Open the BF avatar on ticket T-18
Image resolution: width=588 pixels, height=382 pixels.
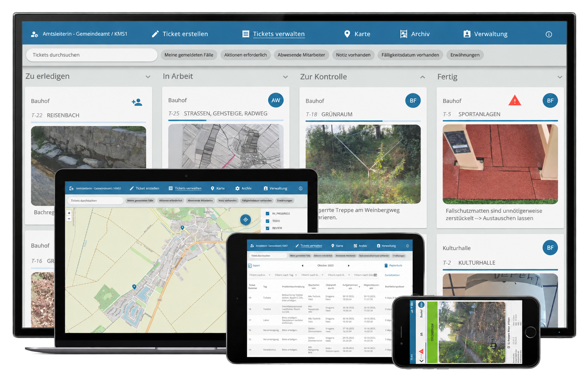click(x=413, y=101)
